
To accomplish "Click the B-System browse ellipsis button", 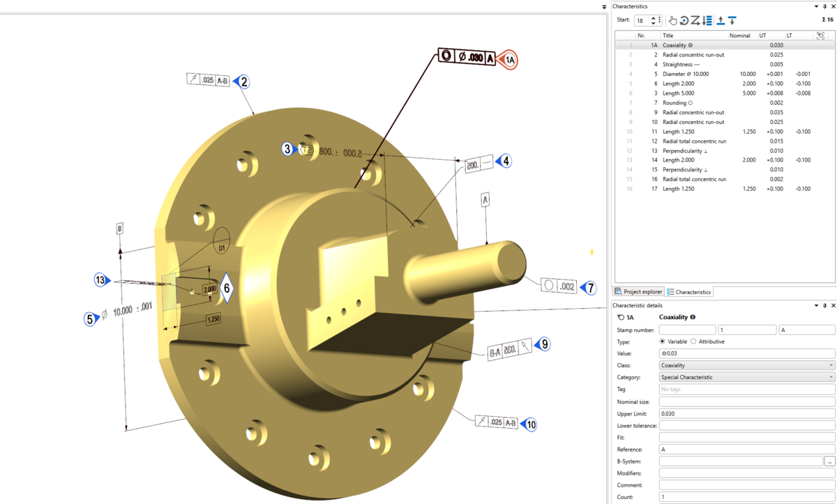I will coord(829,461).
